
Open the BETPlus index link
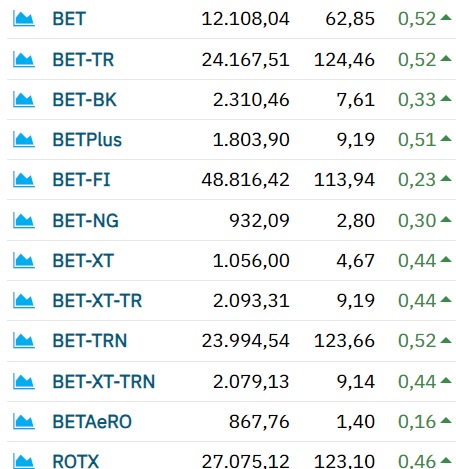(x=87, y=140)
